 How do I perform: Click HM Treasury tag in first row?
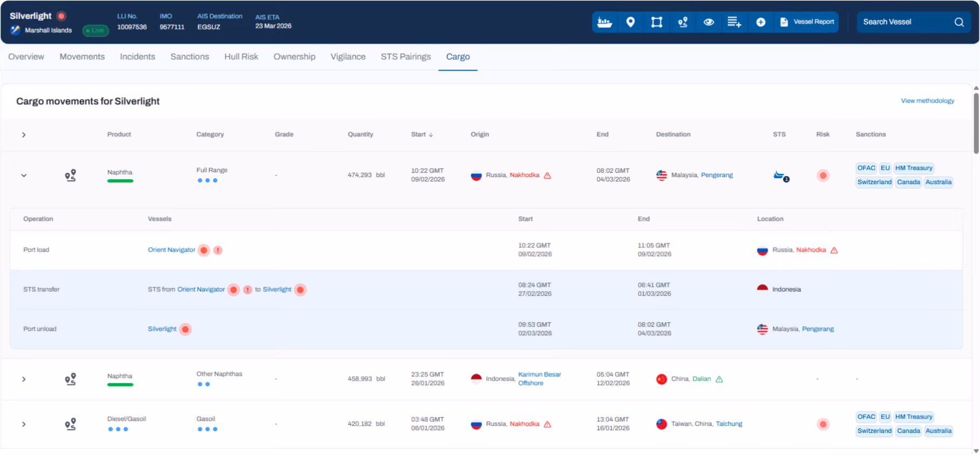pos(914,168)
